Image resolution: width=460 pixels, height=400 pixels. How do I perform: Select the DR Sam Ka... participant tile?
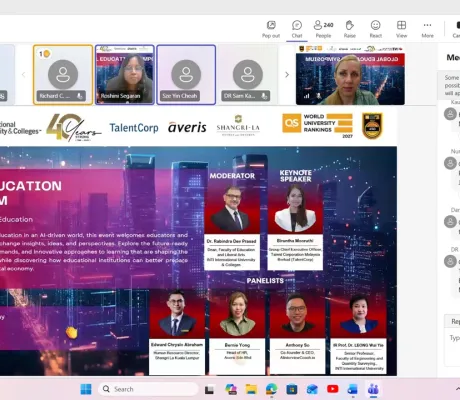[x=248, y=75]
